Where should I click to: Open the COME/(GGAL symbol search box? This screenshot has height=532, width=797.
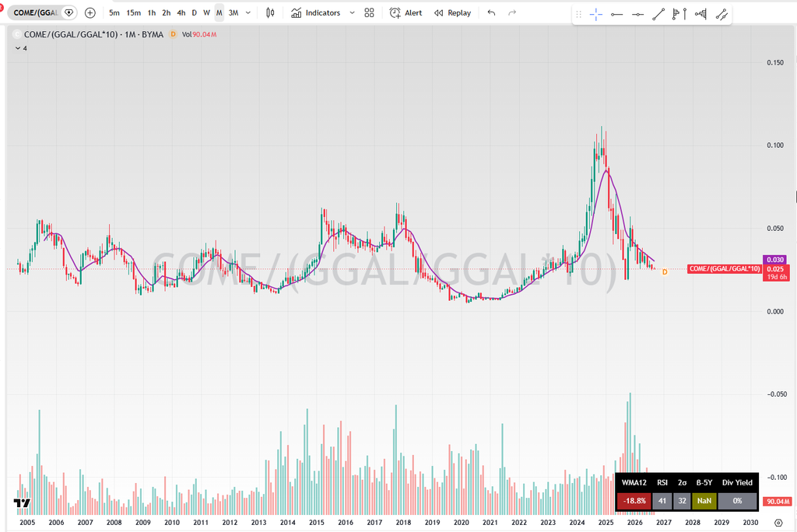36,12
